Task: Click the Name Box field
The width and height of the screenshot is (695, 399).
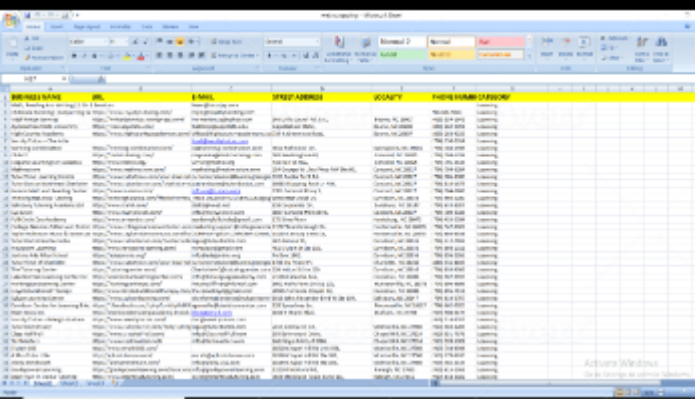Action: point(31,79)
